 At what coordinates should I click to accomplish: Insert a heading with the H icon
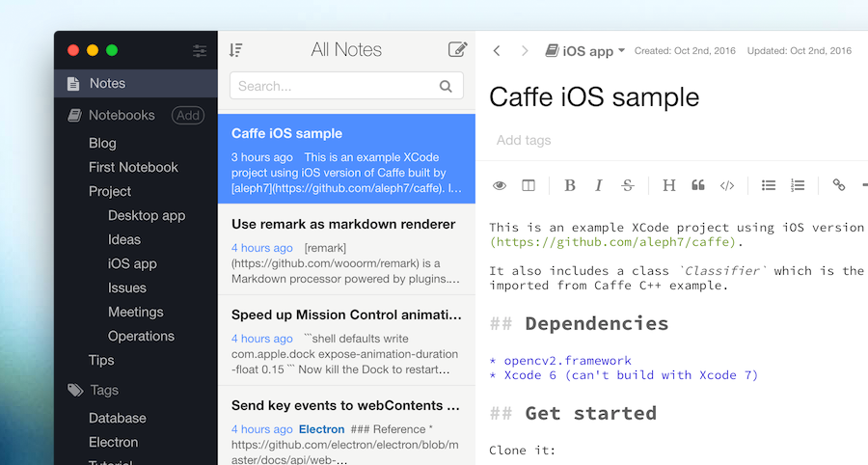(668, 185)
